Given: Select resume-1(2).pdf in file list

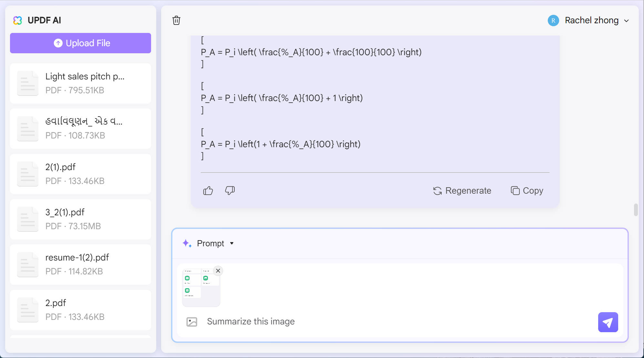Looking at the screenshot, I should [x=80, y=264].
